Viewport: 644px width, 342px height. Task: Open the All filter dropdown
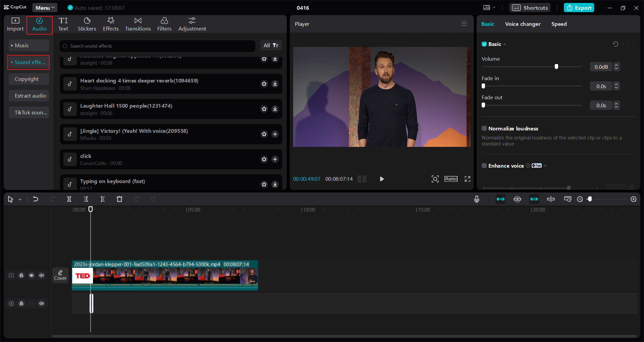coord(271,46)
